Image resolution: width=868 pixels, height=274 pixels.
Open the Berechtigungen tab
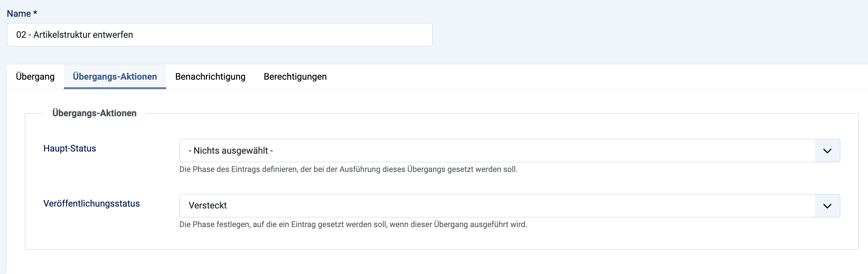(295, 77)
